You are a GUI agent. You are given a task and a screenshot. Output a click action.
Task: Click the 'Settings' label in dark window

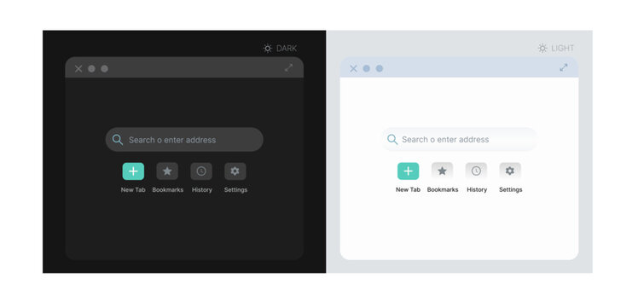pyautogui.click(x=235, y=190)
